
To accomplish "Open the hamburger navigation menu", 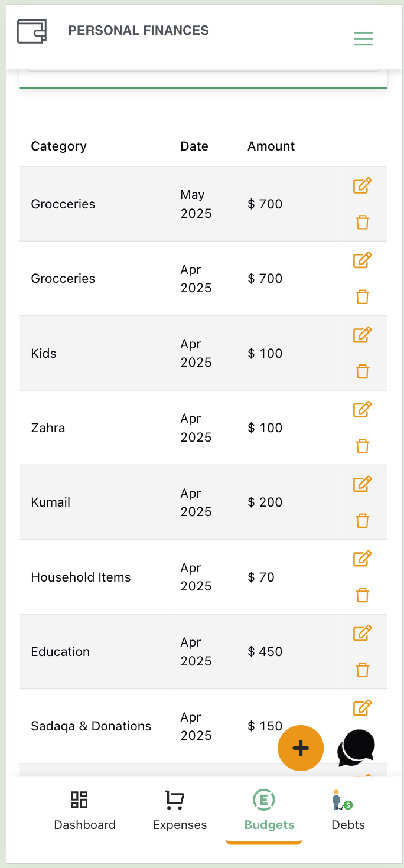I will click(x=363, y=38).
